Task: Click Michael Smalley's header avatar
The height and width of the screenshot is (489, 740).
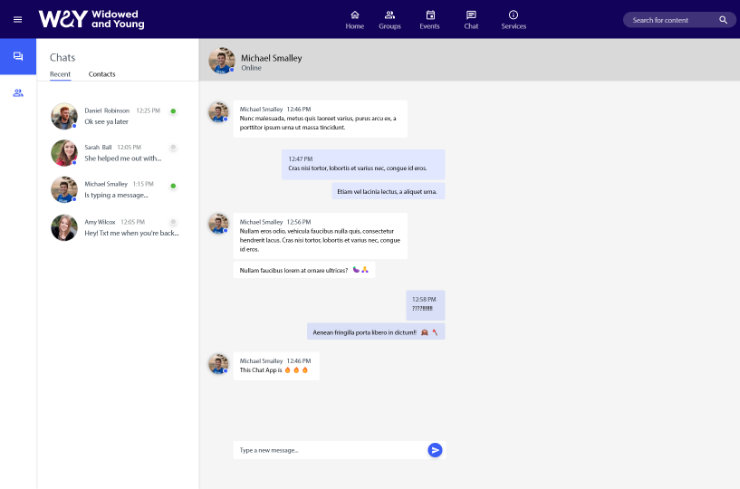Action: [x=222, y=60]
